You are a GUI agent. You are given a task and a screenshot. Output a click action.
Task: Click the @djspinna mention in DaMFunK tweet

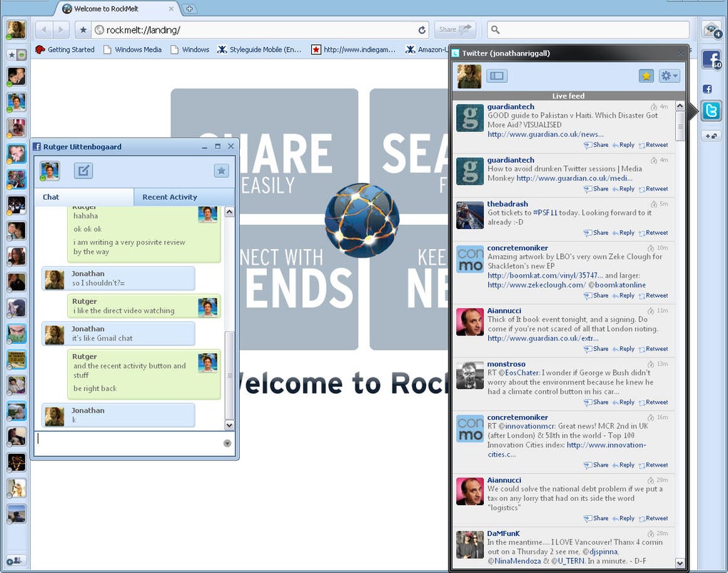600,552
